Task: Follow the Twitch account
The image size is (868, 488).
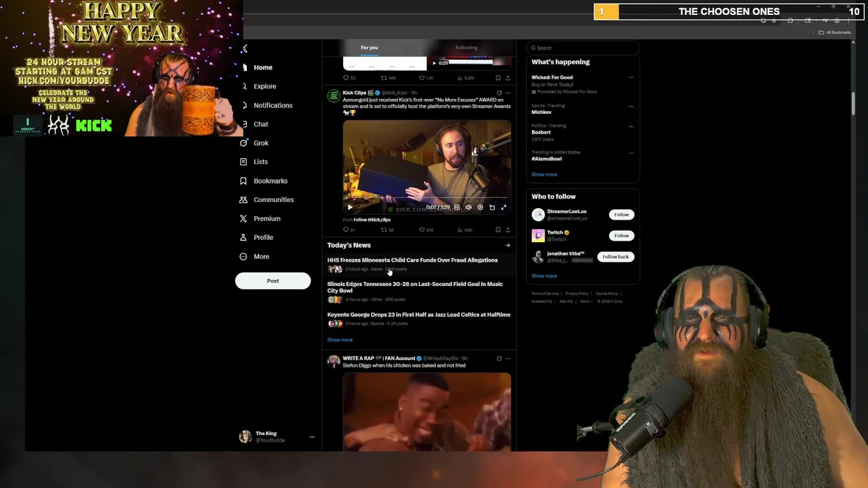Action: 621,236
